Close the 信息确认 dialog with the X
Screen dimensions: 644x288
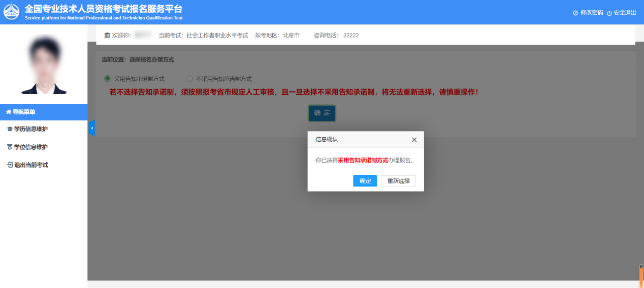point(414,140)
